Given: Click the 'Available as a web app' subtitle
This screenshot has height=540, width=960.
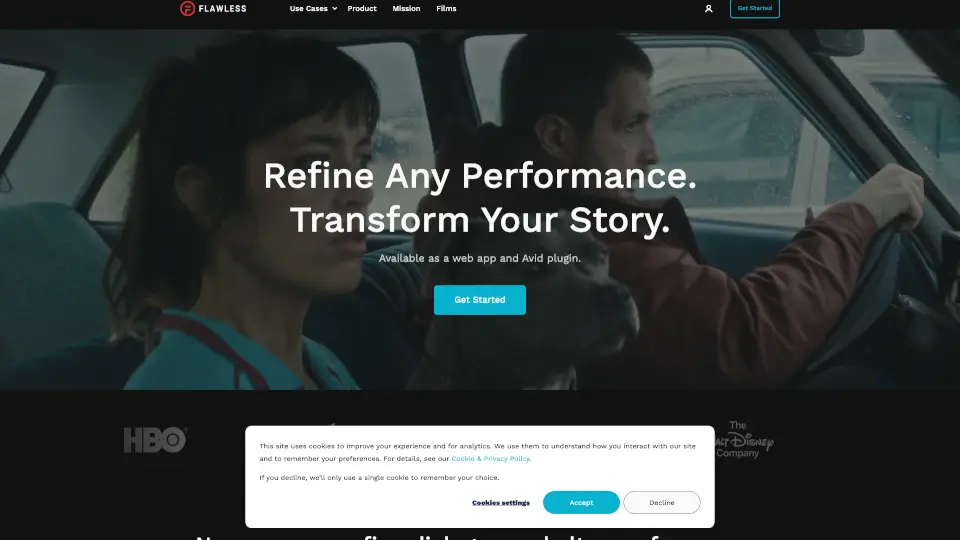Looking at the screenshot, I should (479, 258).
